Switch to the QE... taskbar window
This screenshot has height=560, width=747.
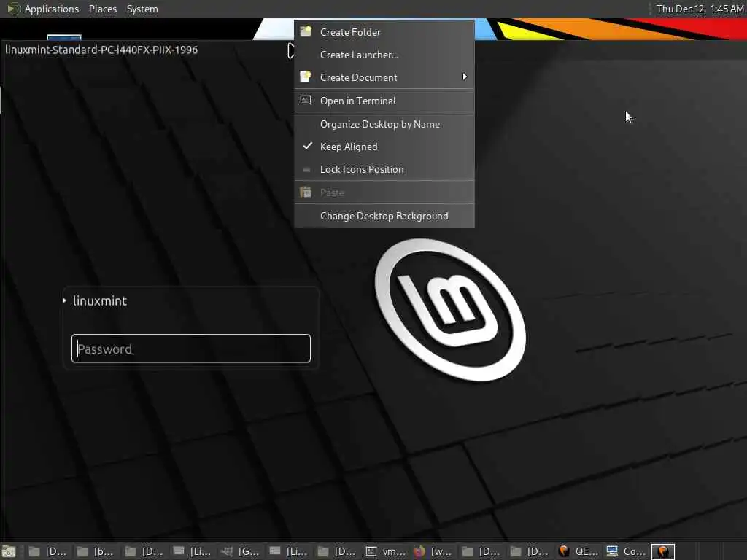pos(578,552)
